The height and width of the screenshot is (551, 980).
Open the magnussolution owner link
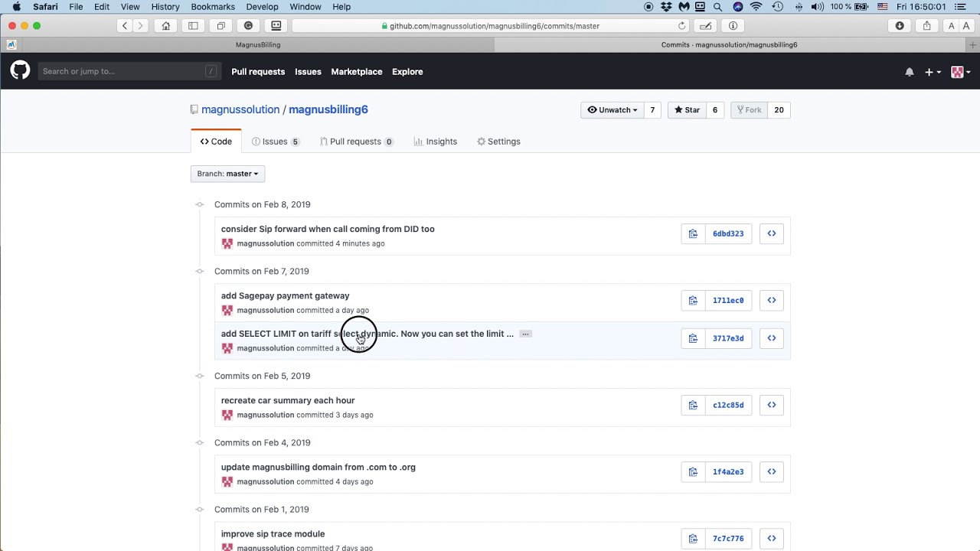point(240,109)
